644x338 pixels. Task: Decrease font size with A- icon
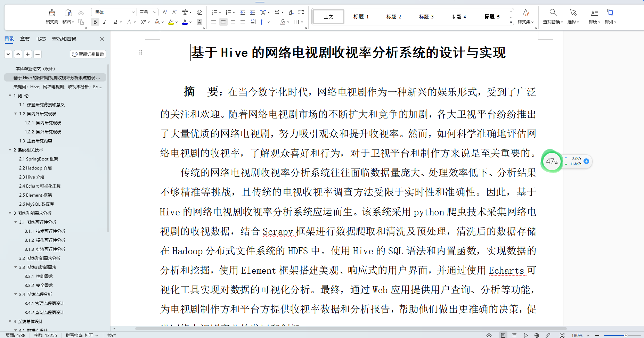click(175, 12)
